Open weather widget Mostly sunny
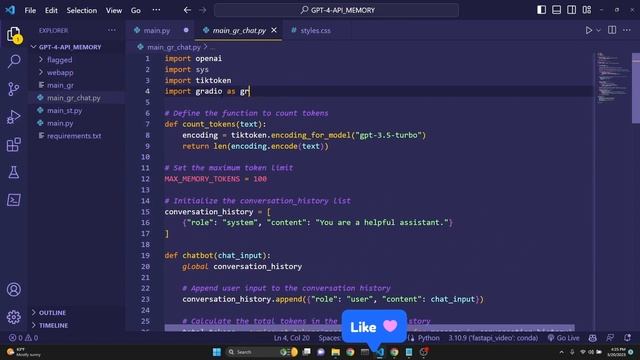 click(x=24, y=352)
